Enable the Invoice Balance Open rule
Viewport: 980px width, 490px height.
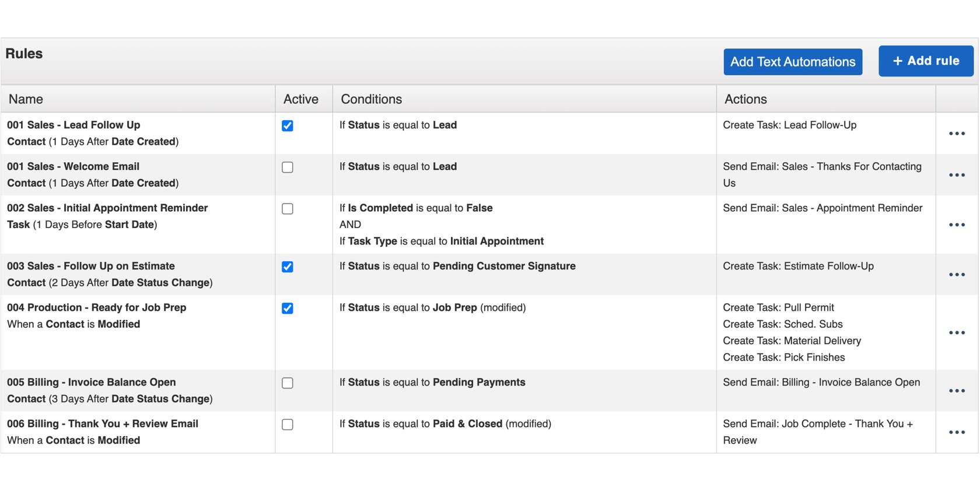(x=288, y=383)
